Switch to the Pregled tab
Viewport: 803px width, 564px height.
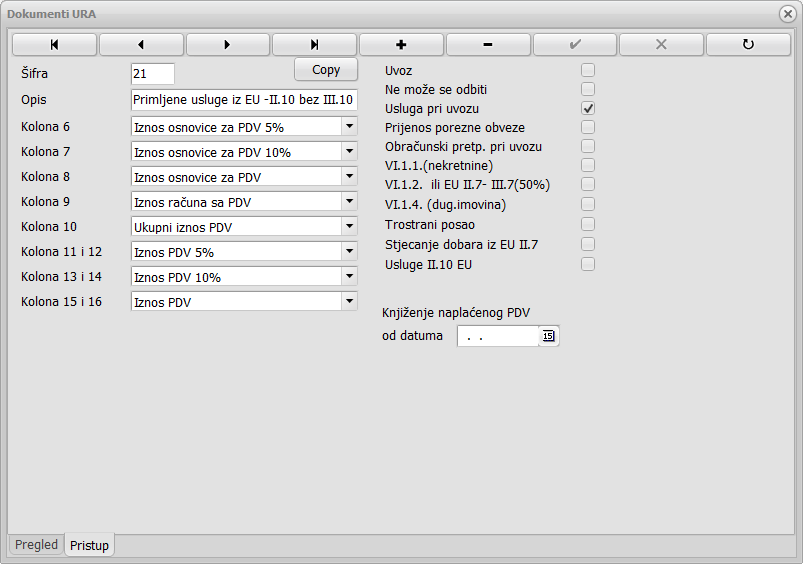(x=36, y=545)
